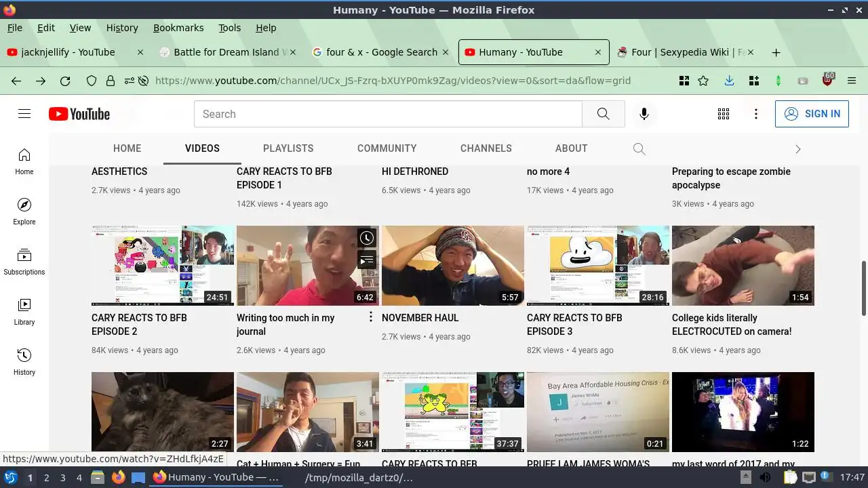Reload the current page

(65, 81)
